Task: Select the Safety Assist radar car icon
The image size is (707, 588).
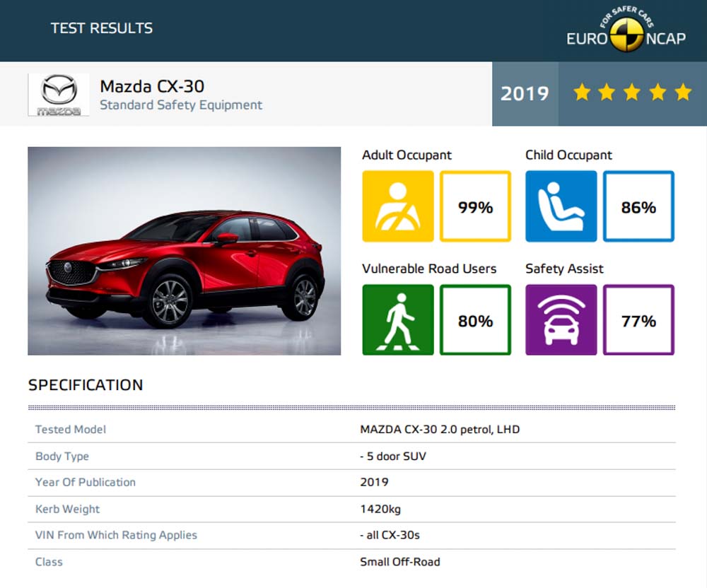Action: pos(560,319)
